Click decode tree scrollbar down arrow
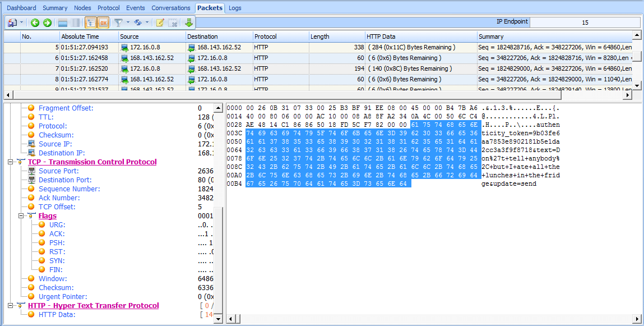Viewport: 644px width, 326px height. click(x=218, y=319)
